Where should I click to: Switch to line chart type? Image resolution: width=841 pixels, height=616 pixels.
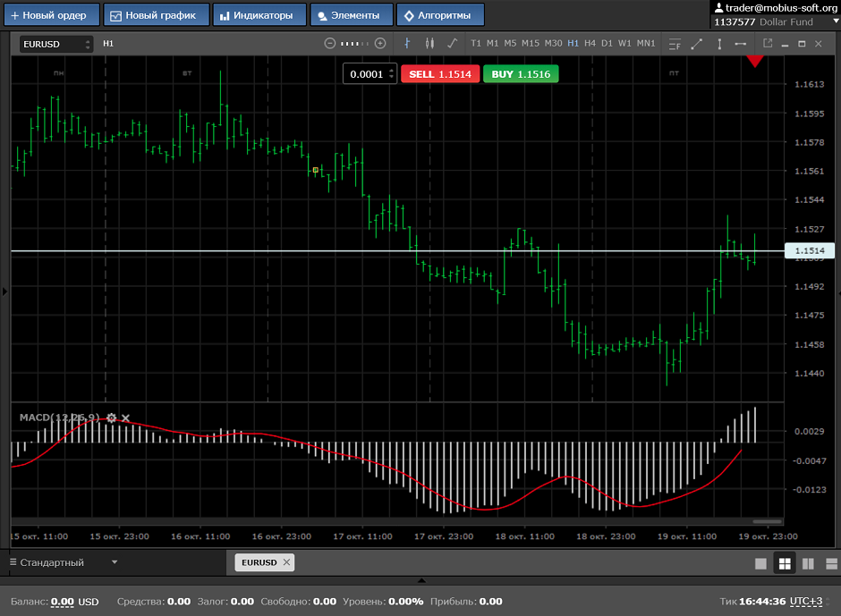pos(452,44)
